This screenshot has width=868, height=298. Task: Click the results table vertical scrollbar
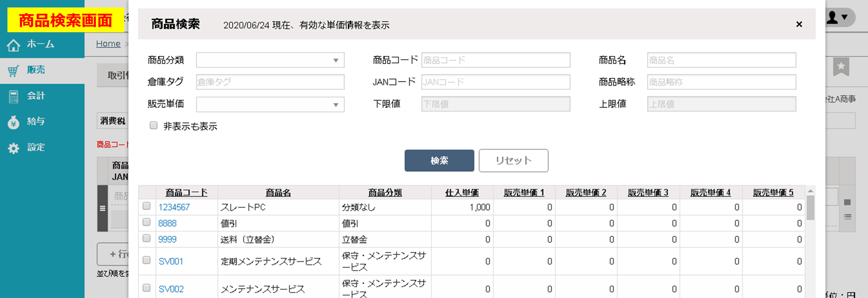coord(810,209)
